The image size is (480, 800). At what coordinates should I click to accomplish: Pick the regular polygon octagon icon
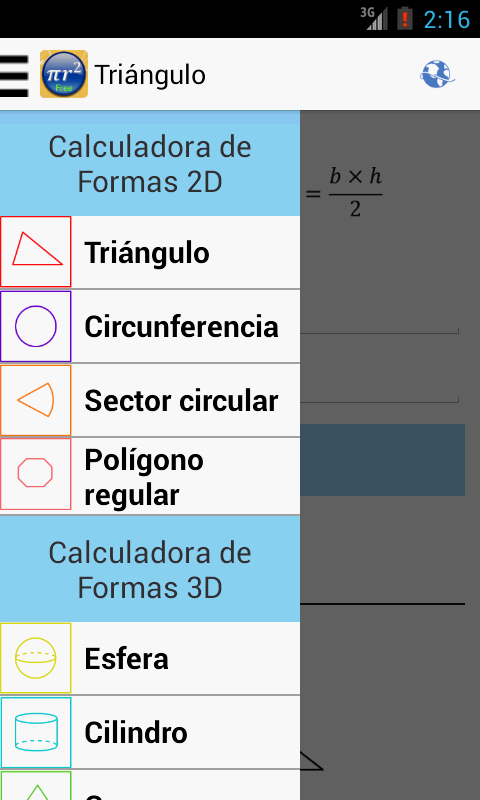pyautogui.click(x=36, y=474)
